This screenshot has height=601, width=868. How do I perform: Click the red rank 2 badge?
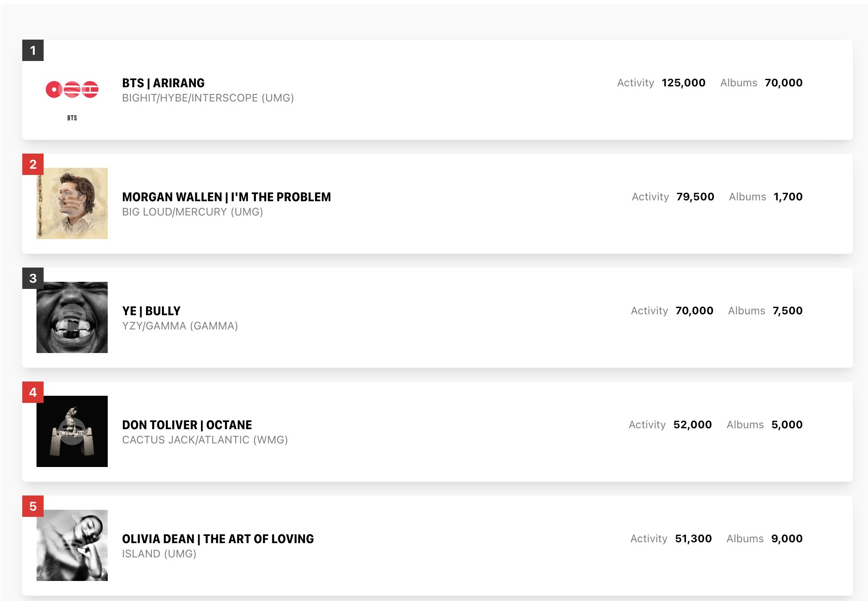click(x=33, y=164)
